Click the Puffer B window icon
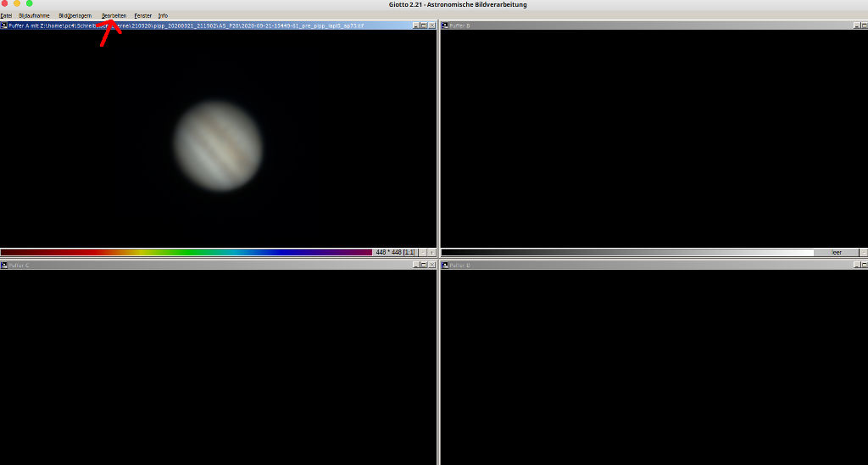Viewport: 868px width, 465px height. [446, 25]
